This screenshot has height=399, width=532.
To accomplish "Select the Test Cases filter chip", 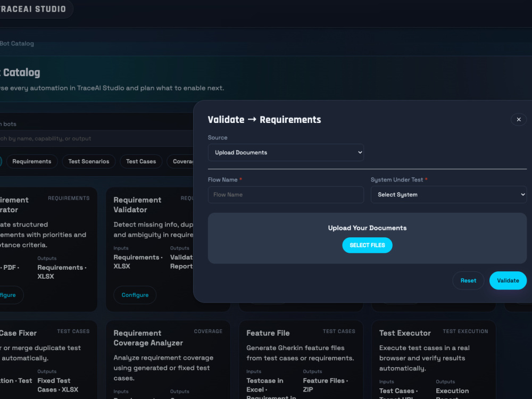I will [x=141, y=162].
